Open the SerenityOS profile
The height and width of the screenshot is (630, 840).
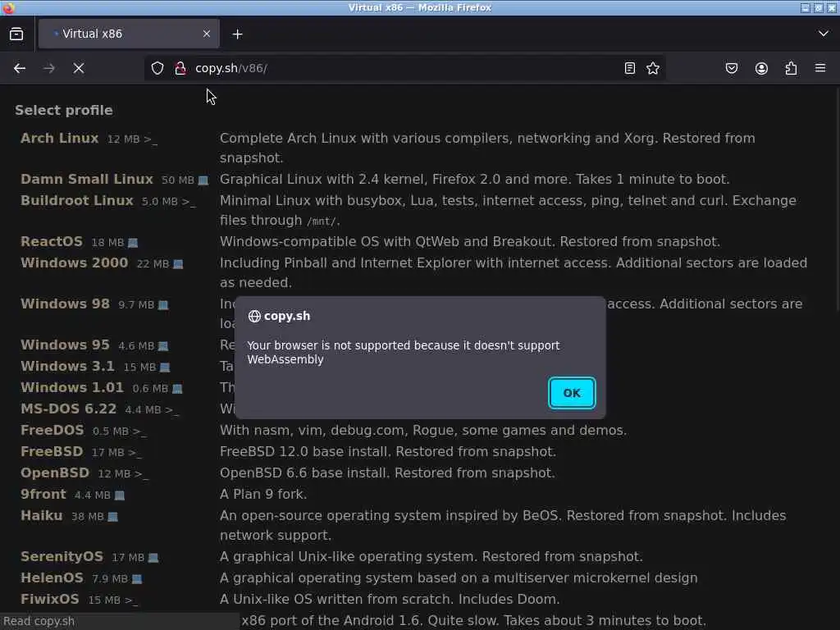(62, 557)
